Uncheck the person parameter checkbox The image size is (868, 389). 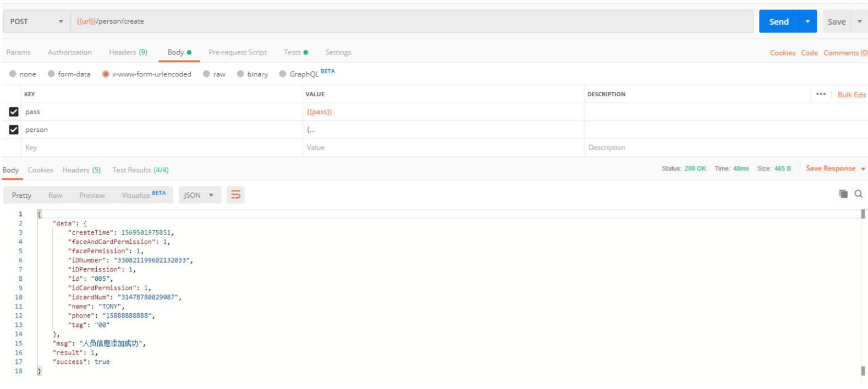pyautogui.click(x=14, y=130)
